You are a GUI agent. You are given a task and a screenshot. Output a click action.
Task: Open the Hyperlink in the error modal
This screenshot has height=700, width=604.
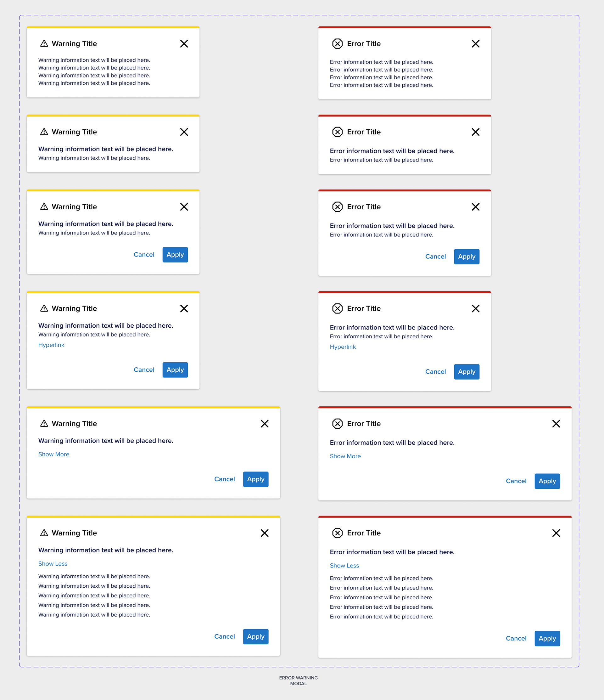click(343, 347)
